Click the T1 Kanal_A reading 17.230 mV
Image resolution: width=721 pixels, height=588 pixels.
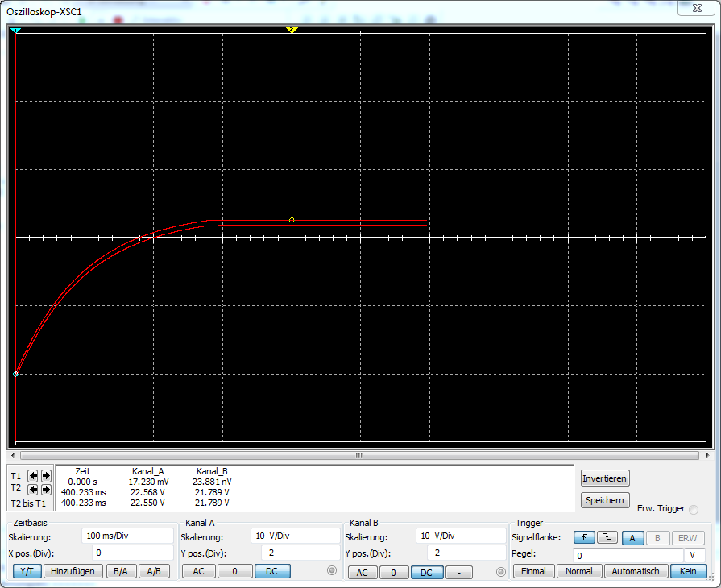pos(148,482)
